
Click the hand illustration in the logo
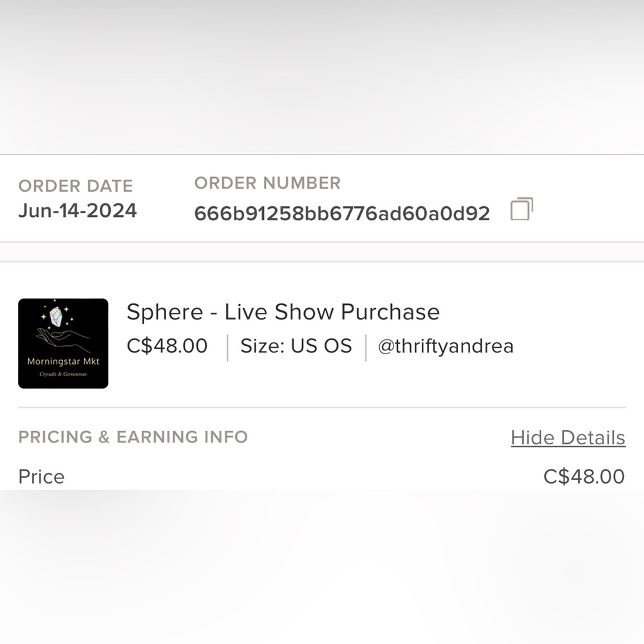click(63, 339)
